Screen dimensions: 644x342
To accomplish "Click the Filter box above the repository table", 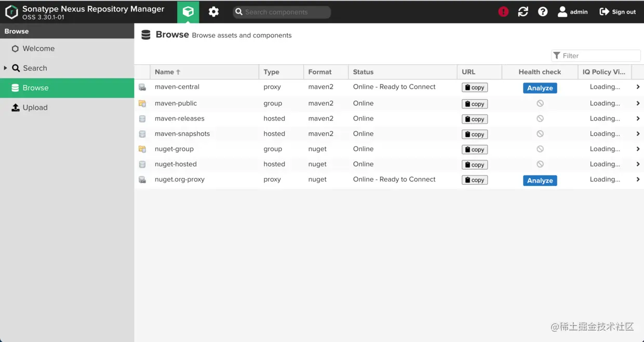I will click(x=596, y=55).
